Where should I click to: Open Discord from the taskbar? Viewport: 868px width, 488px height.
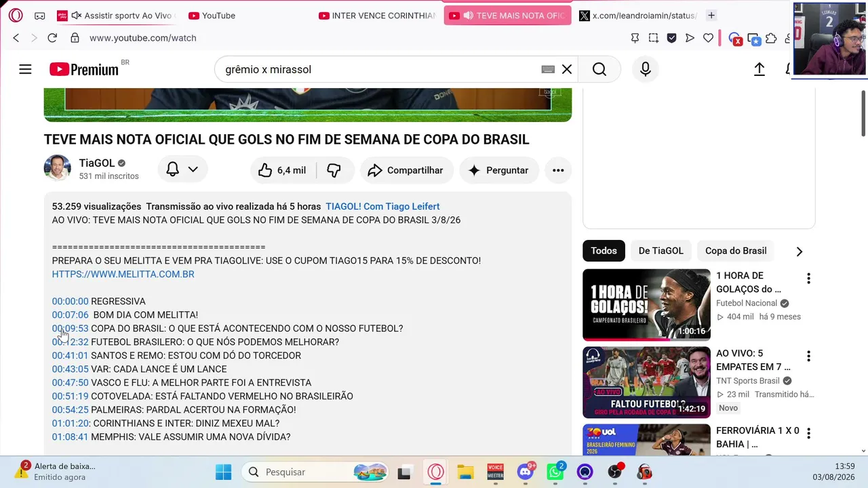[x=526, y=472]
